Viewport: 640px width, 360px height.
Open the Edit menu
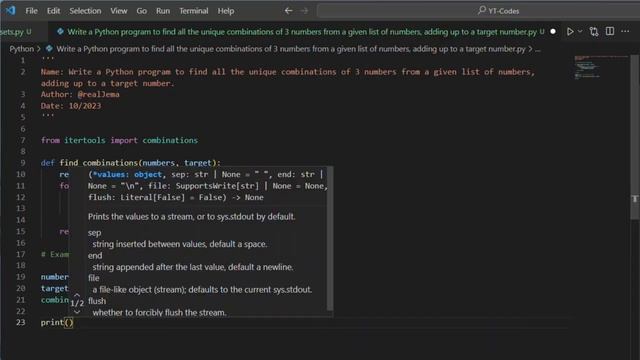click(53, 11)
